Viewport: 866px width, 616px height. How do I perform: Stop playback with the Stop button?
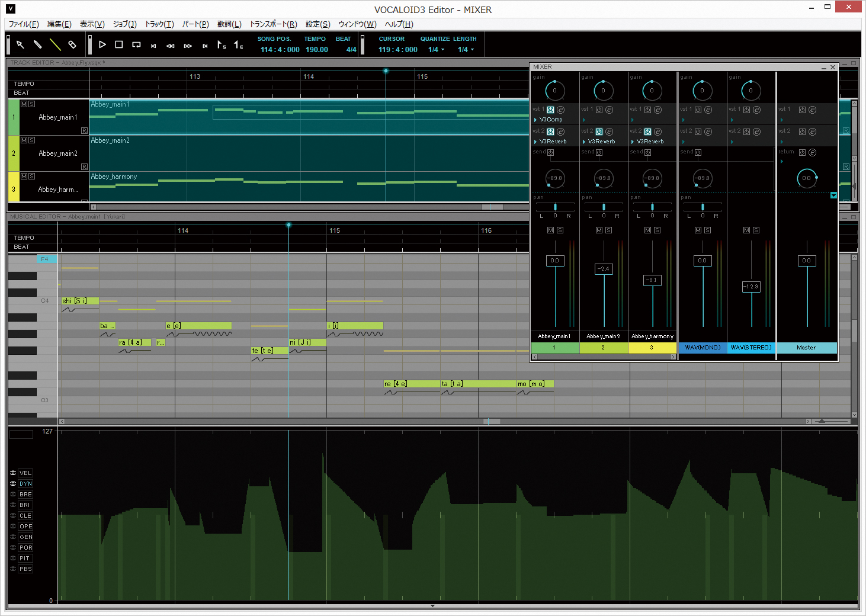click(119, 44)
